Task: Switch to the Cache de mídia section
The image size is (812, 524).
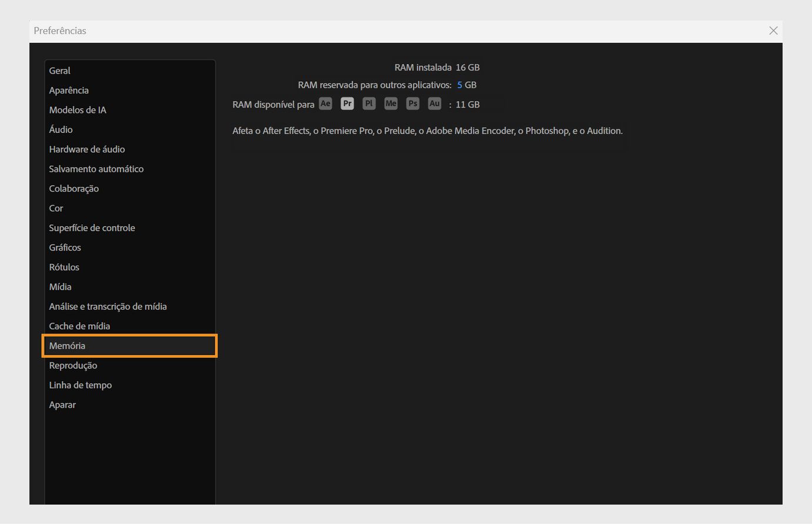Action: [x=79, y=326]
